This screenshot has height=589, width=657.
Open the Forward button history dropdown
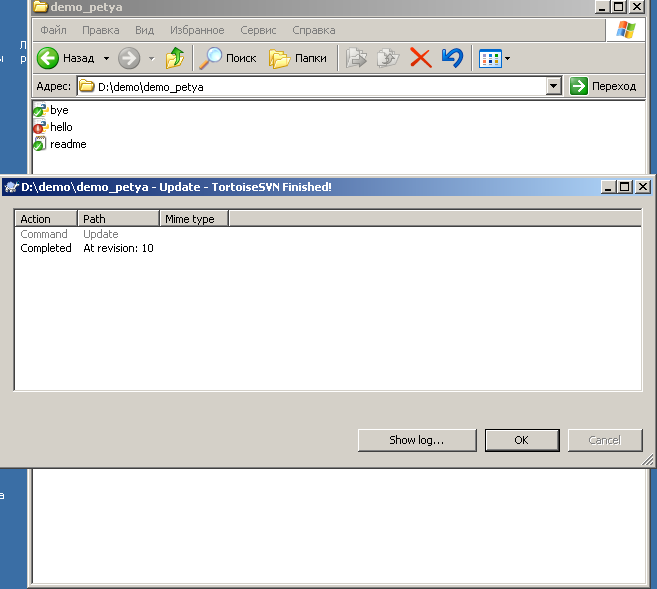click(x=152, y=58)
